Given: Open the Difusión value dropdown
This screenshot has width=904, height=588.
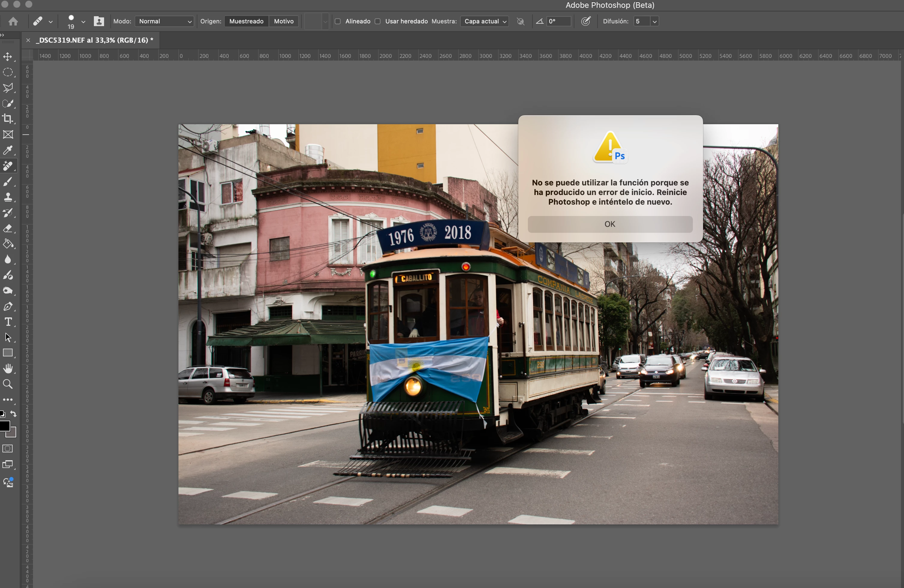Looking at the screenshot, I should pos(654,22).
